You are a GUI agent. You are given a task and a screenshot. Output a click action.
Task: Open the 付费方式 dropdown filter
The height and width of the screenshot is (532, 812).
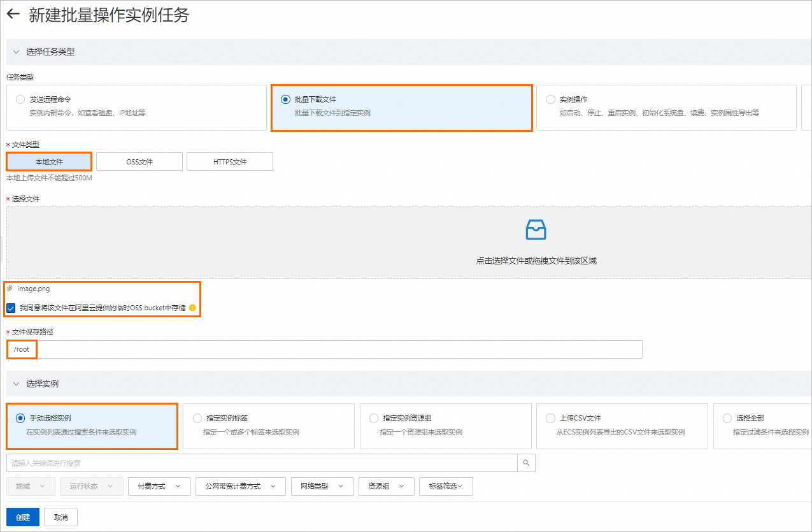click(x=159, y=486)
